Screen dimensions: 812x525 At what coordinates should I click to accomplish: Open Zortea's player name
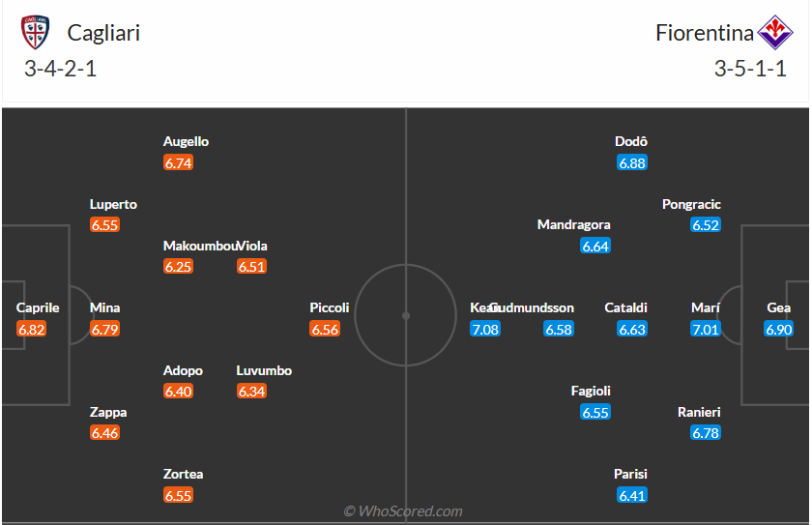[x=184, y=475]
